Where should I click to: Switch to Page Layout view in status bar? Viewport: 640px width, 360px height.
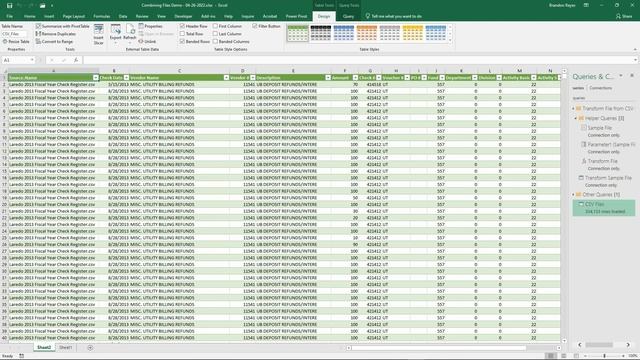pyautogui.click(x=564, y=356)
